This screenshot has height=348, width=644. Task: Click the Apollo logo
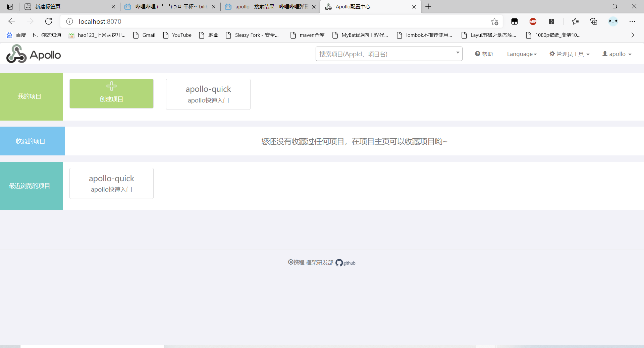(x=33, y=54)
